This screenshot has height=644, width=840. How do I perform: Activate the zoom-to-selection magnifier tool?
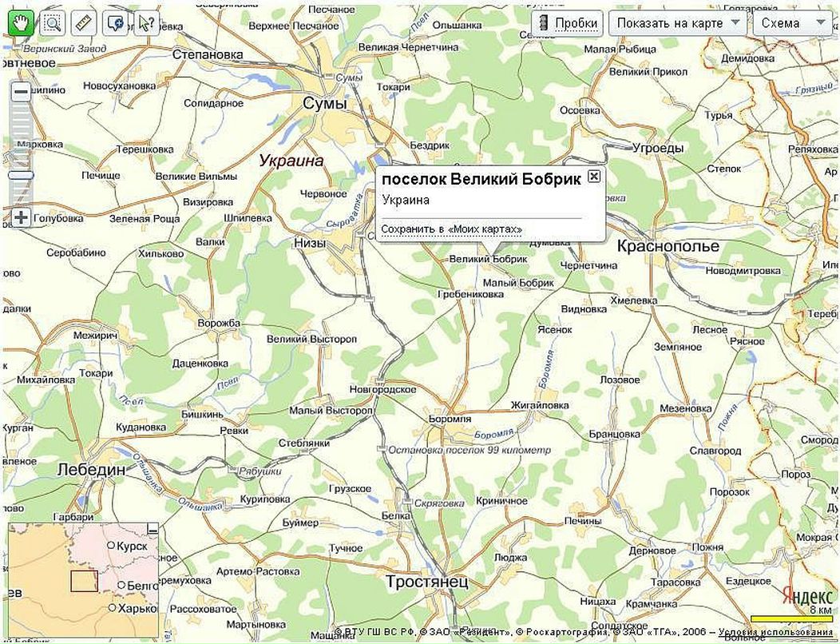53,22
